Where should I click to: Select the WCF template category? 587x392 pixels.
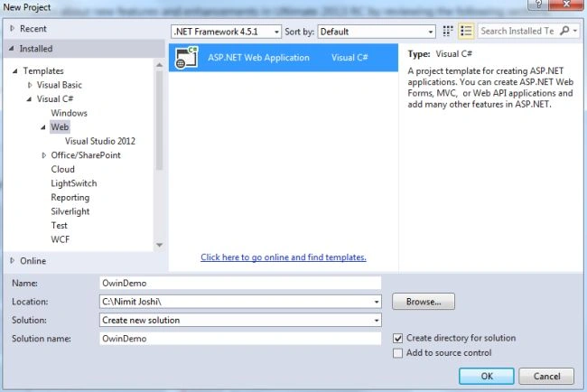pyautogui.click(x=61, y=239)
